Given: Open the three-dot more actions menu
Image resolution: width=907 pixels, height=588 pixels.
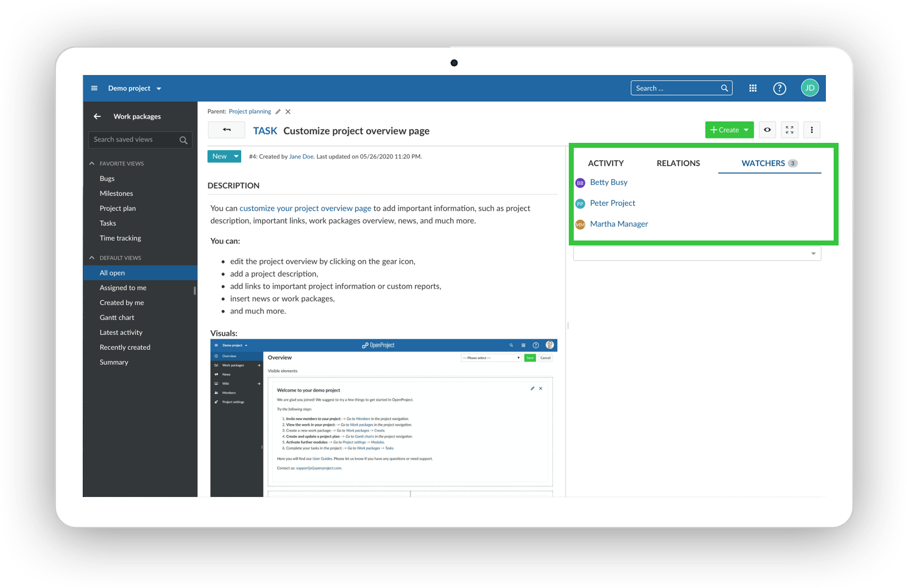Looking at the screenshot, I should pos(811,130).
